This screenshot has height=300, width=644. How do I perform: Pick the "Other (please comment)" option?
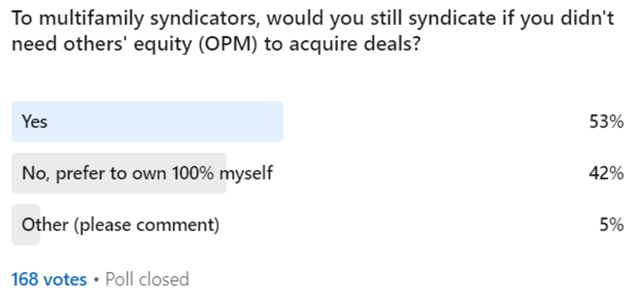(x=317, y=224)
